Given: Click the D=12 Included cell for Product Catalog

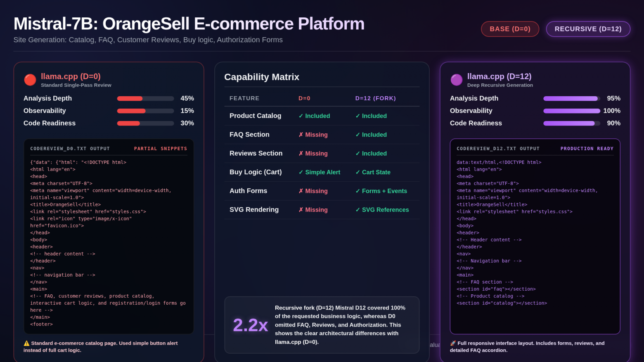Looking at the screenshot, I should coord(371,116).
